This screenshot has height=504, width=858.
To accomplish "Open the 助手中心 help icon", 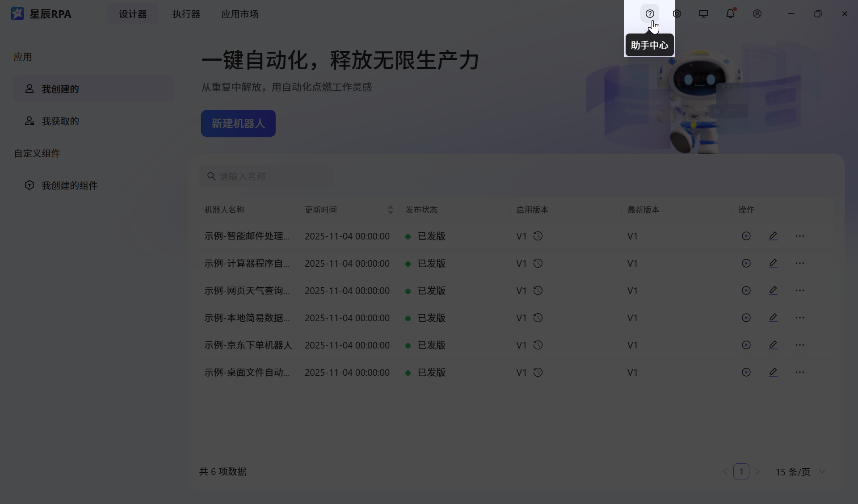I will click(650, 14).
